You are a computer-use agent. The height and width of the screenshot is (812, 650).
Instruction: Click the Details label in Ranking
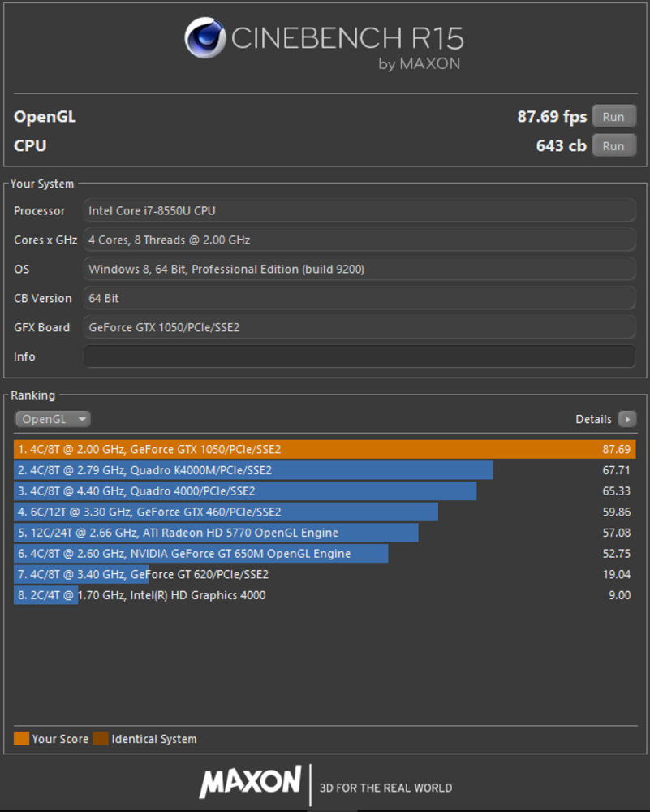(x=593, y=419)
